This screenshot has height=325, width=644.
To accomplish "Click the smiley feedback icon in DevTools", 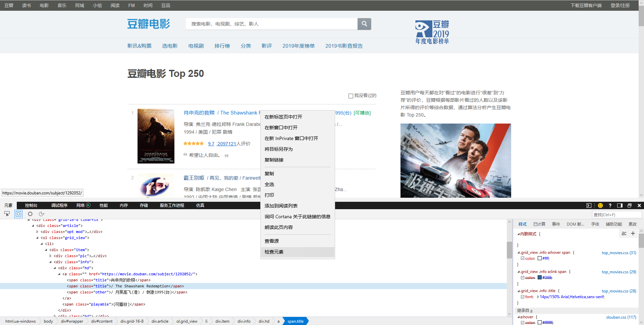I will click(600, 205).
